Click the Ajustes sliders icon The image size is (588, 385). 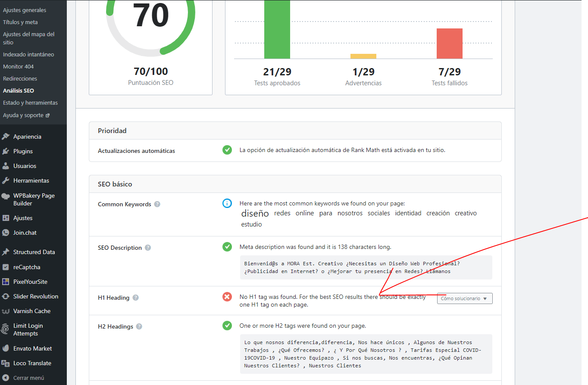pyautogui.click(x=6, y=218)
